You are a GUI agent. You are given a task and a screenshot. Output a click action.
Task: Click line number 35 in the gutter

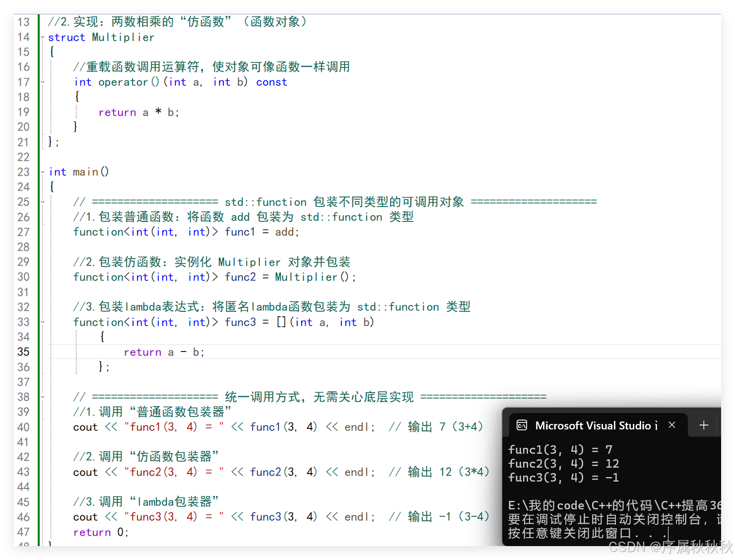23,351
